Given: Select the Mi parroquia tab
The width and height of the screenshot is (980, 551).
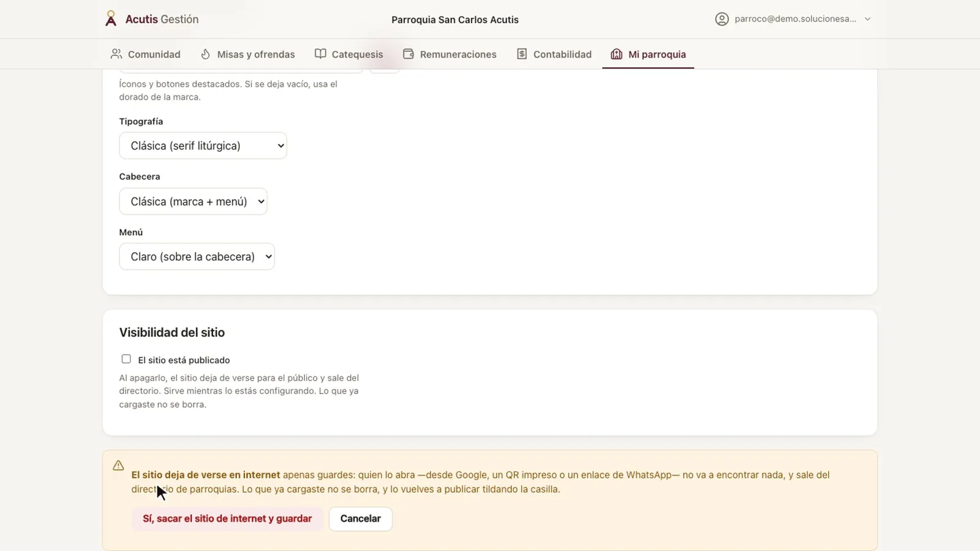Looking at the screenshot, I should coord(648,54).
